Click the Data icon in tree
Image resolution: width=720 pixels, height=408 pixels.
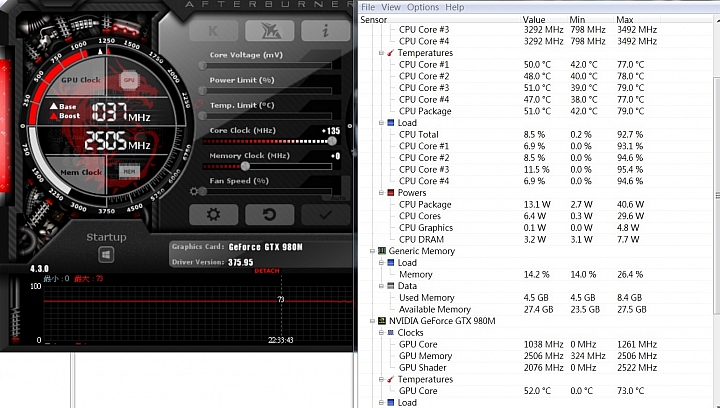click(x=391, y=286)
